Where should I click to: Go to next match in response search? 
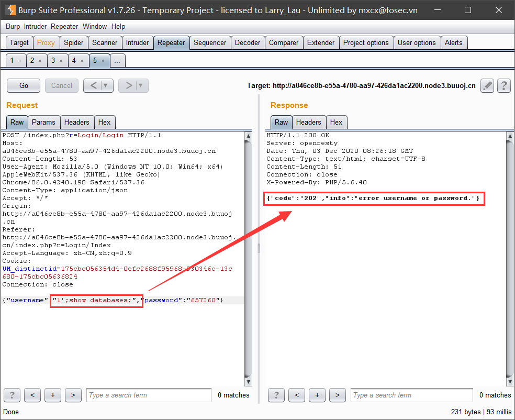[x=337, y=395]
